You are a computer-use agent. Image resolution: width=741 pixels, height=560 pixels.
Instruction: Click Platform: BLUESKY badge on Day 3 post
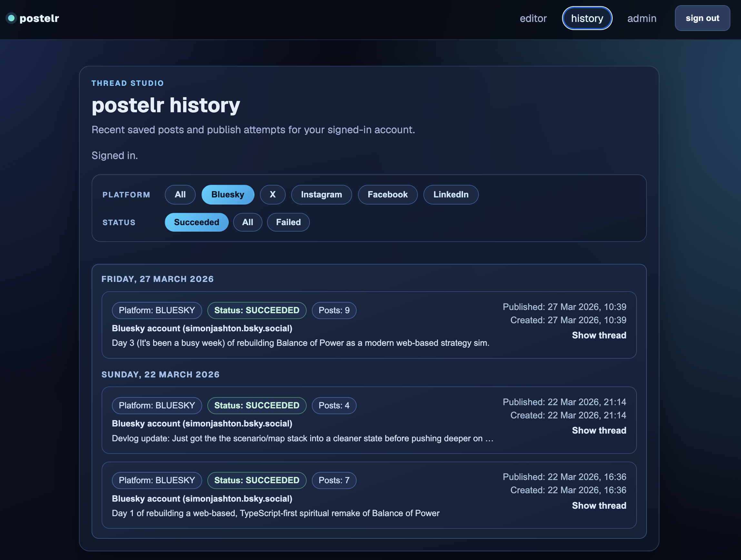[157, 310]
